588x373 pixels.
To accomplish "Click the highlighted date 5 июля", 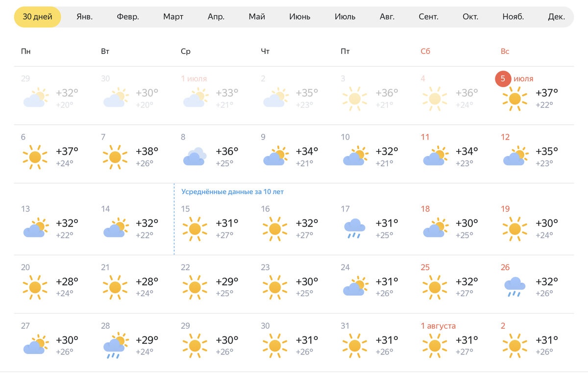I will tap(514, 79).
